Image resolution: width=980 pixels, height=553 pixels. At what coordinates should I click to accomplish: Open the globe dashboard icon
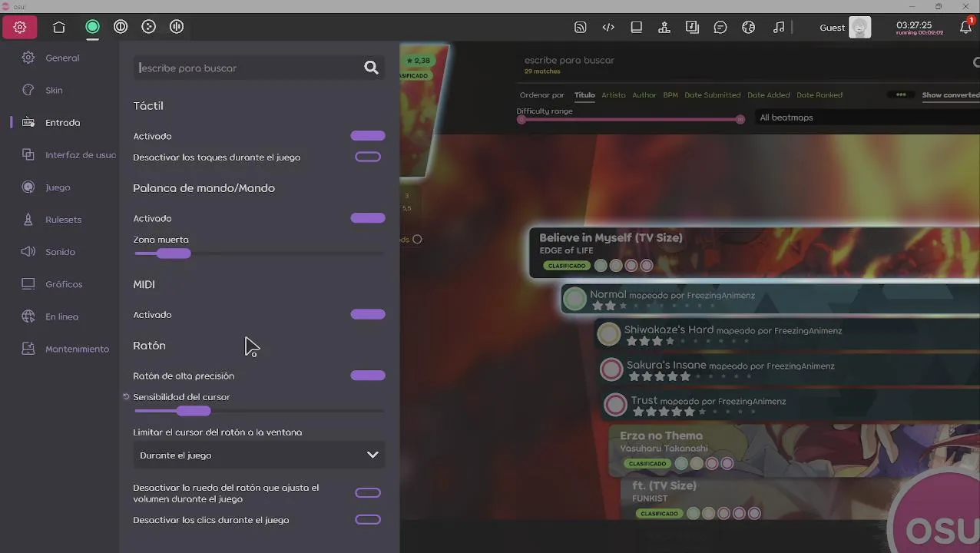click(x=749, y=28)
